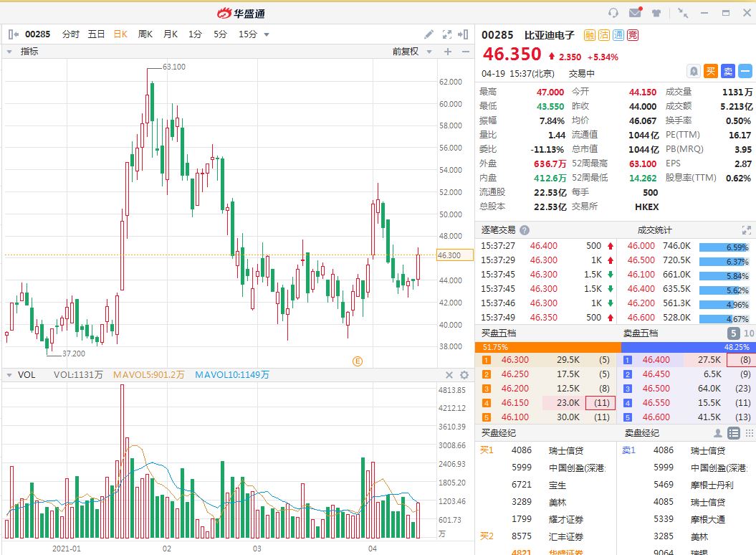Switch order book depth to 5 levels
756x555 pixels.
coord(734,333)
